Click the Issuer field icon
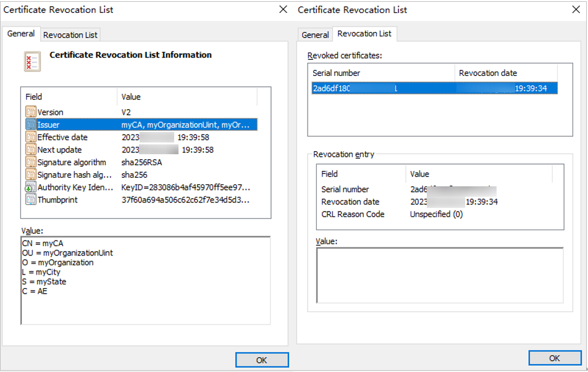Image resolution: width=588 pixels, height=372 pixels. pos(31,125)
